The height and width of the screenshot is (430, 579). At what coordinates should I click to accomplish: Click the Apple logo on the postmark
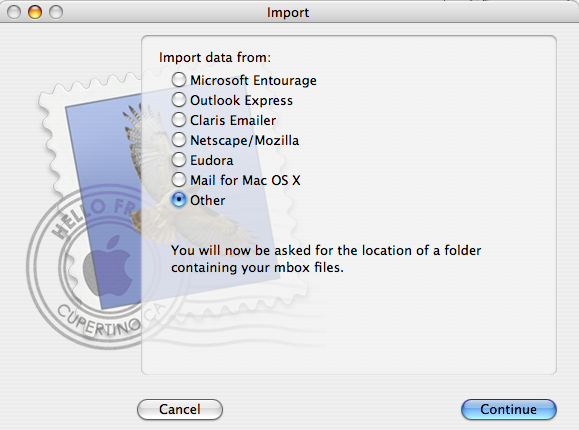click(x=108, y=267)
